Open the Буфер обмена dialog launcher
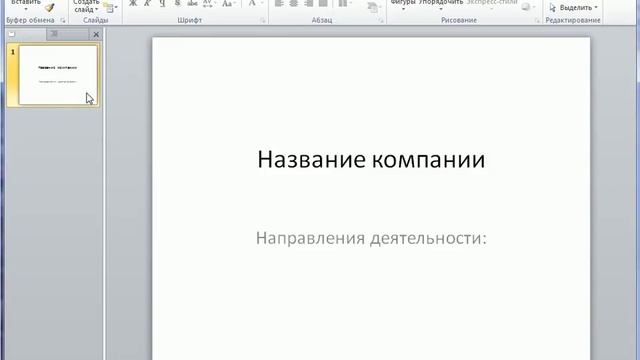 coord(62,20)
